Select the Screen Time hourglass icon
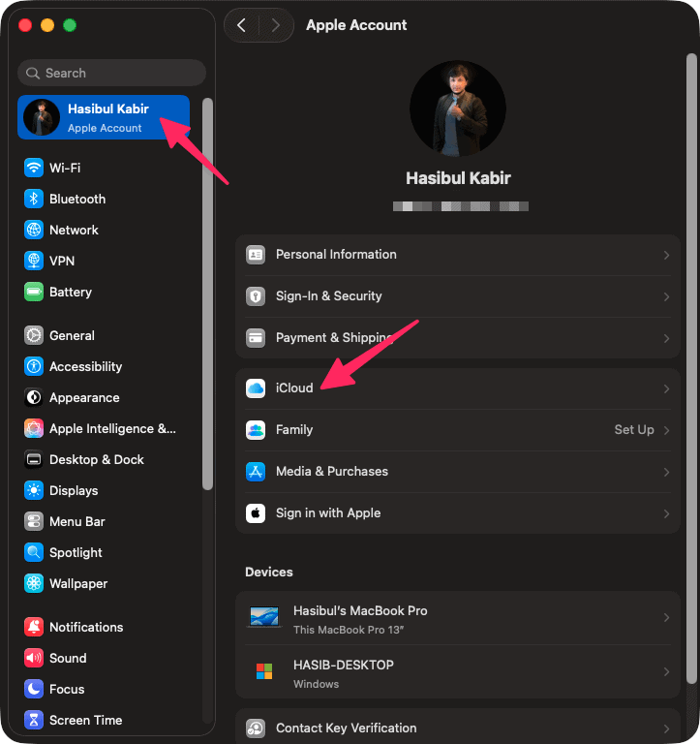Screen dimensions: 700x744 [x=34, y=720]
